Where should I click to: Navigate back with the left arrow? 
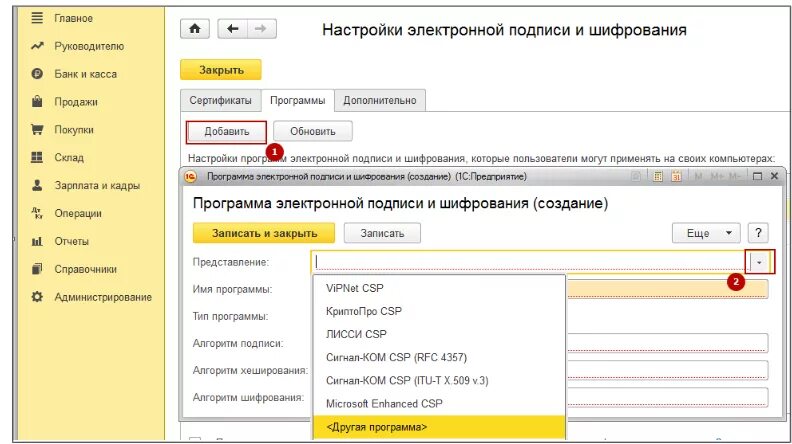(x=232, y=29)
